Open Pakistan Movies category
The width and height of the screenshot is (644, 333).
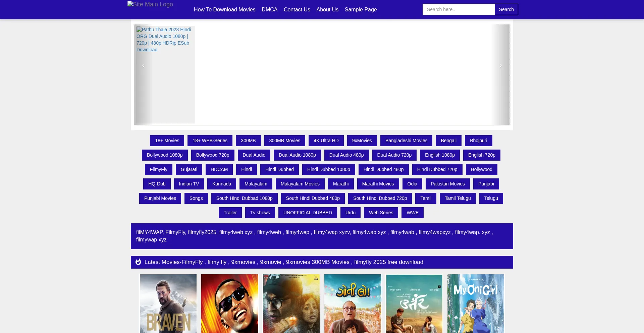click(448, 184)
